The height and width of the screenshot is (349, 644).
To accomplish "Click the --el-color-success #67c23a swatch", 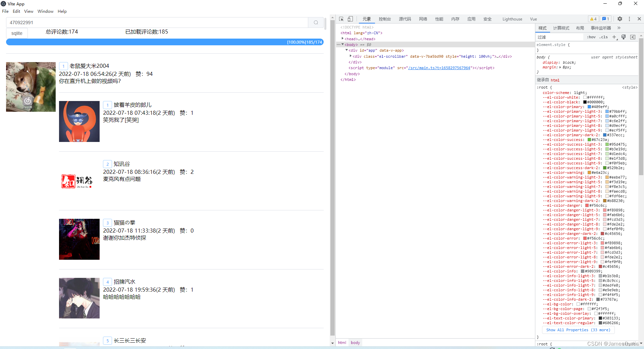I will pos(589,140).
